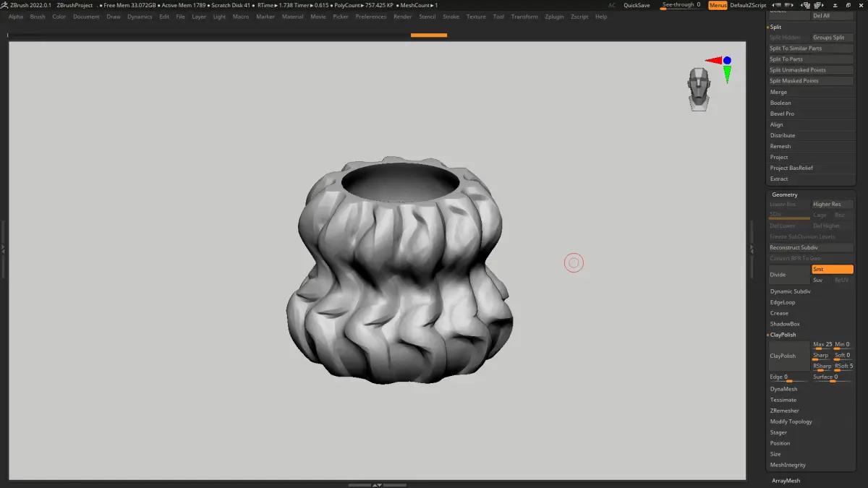Click the bottom tray divider handle
Image resolution: width=868 pixels, height=488 pixels.
tap(376, 484)
